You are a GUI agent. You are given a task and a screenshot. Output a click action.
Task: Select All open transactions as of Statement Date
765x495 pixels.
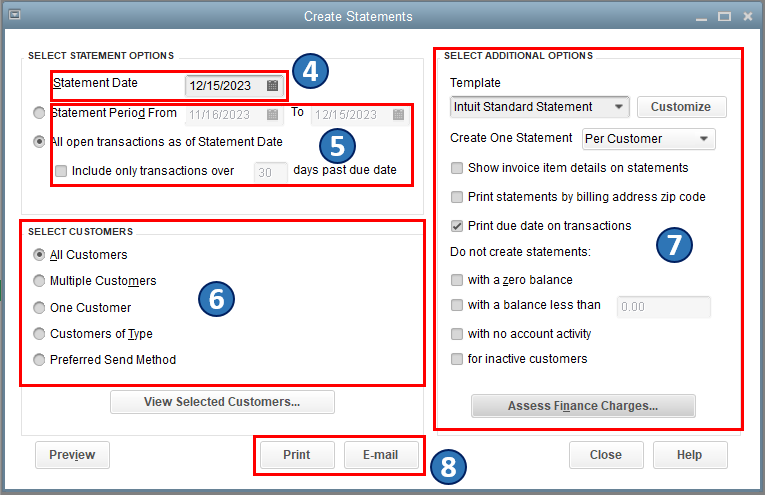click(x=39, y=142)
